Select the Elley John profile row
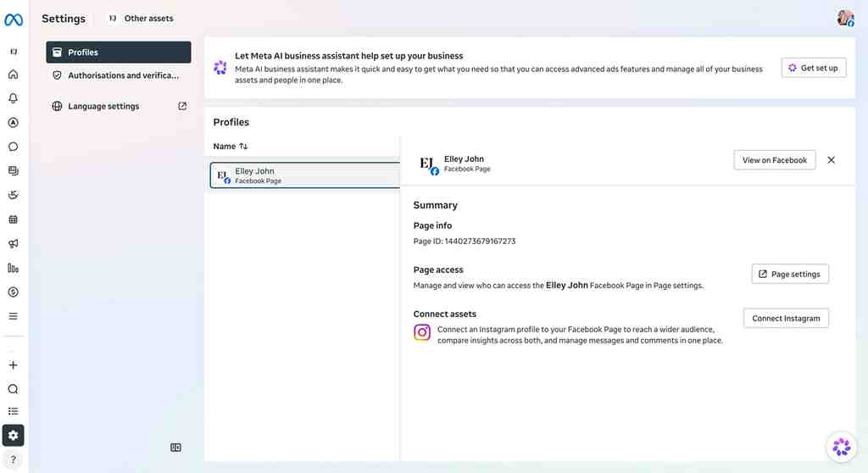 click(x=305, y=175)
